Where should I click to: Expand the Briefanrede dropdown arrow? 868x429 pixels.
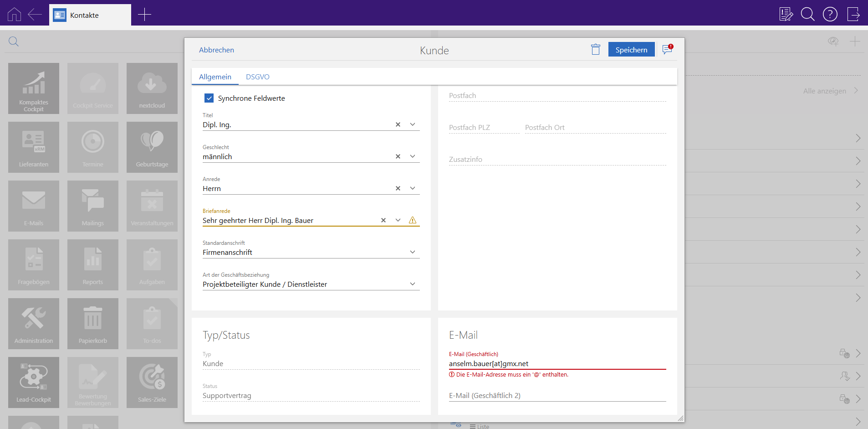tap(398, 220)
